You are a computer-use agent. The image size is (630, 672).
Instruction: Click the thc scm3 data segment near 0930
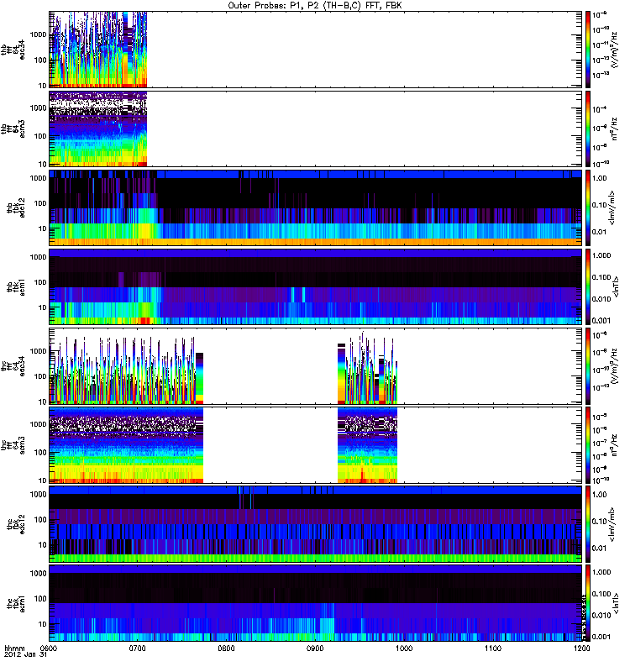pyautogui.click(x=367, y=445)
